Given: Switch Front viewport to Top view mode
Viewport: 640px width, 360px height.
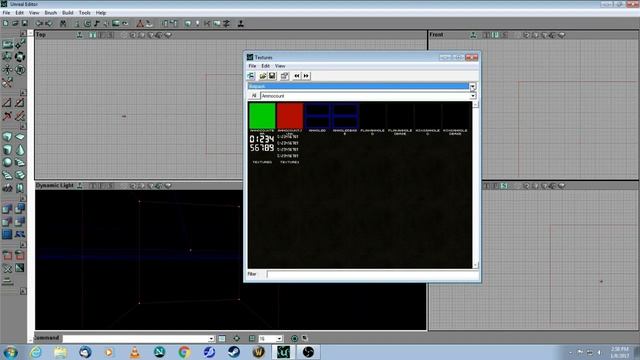Looking at the screenshot, I should click(486, 35).
